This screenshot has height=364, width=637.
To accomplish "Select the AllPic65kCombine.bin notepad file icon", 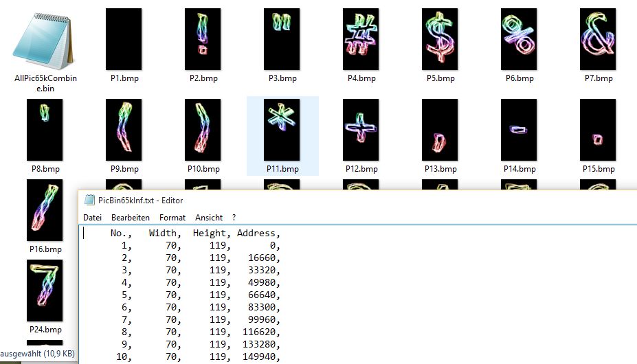I will 43,41.
